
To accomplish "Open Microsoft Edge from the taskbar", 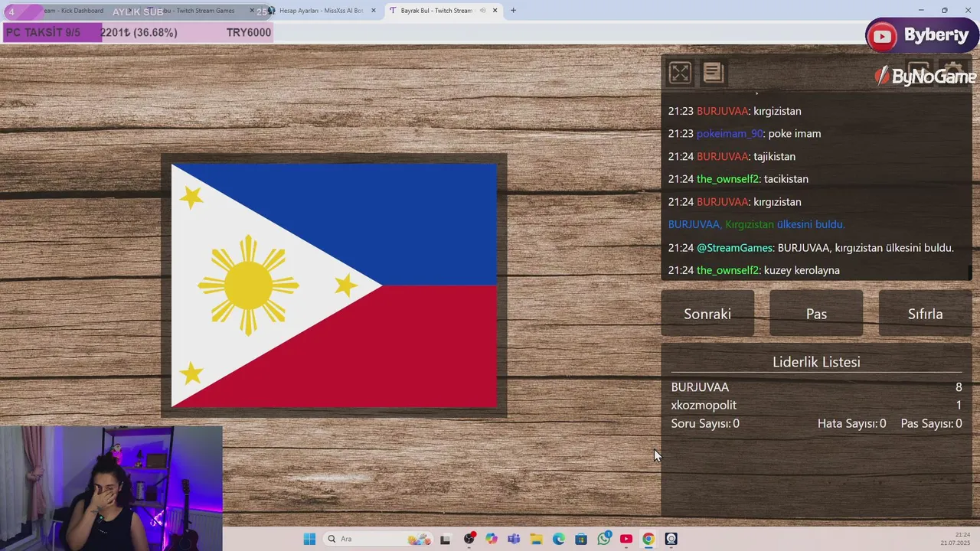I will pos(559,539).
